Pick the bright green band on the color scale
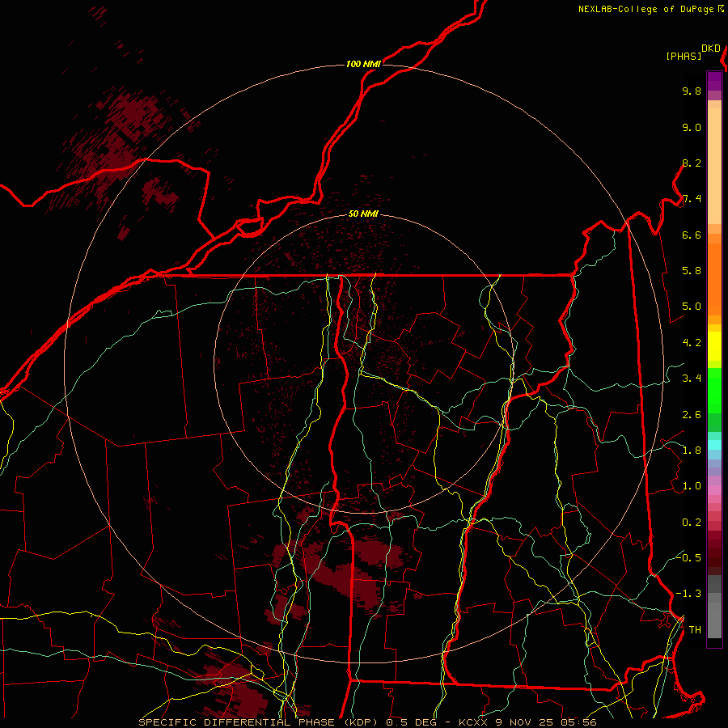 tap(714, 391)
